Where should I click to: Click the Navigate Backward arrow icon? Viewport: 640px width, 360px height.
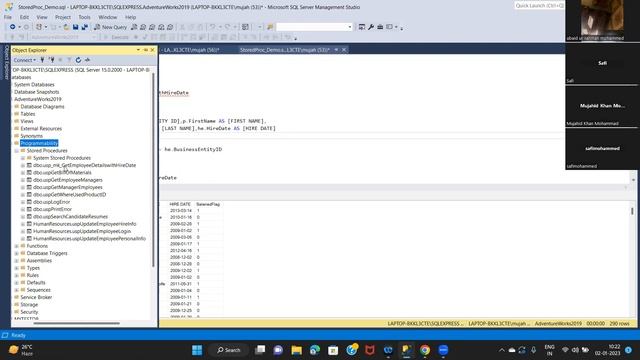pyautogui.click(x=13, y=27)
